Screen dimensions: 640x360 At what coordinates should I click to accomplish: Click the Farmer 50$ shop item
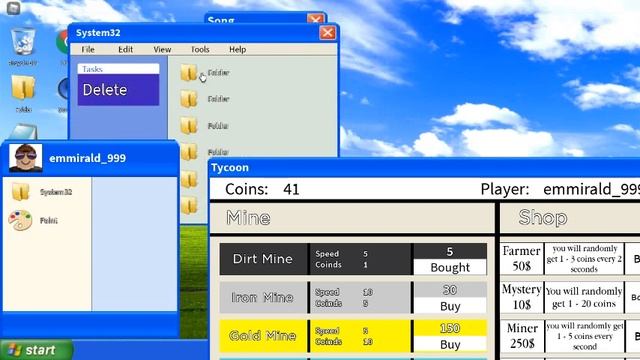point(522,259)
